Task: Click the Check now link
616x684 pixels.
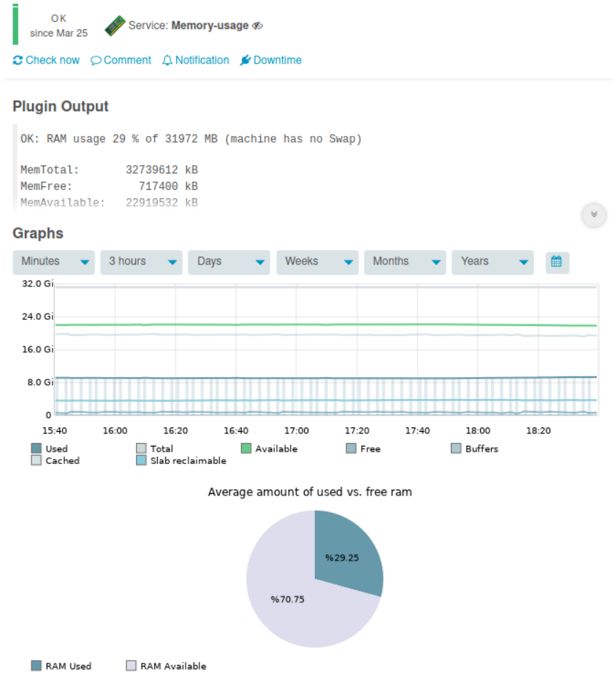Action: point(53,60)
